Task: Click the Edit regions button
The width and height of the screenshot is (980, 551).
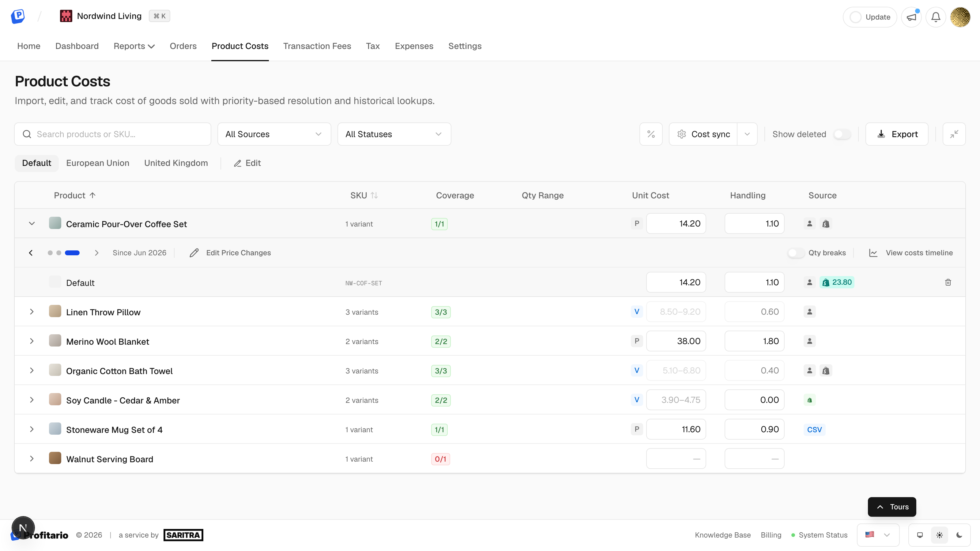Action: (x=247, y=163)
